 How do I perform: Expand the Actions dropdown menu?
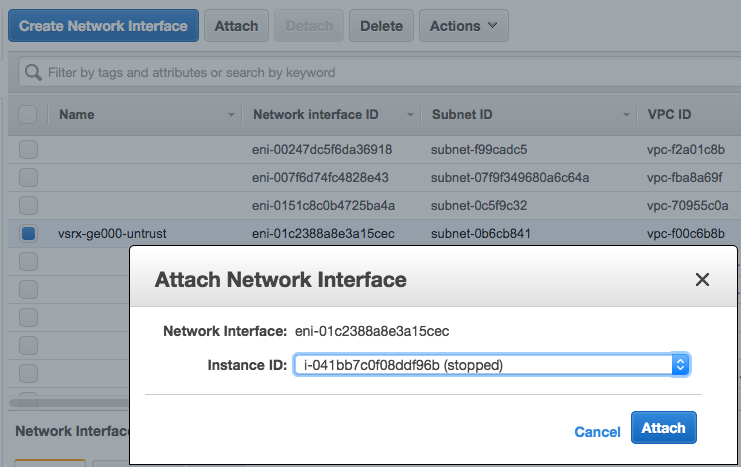(x=464, y=26)
